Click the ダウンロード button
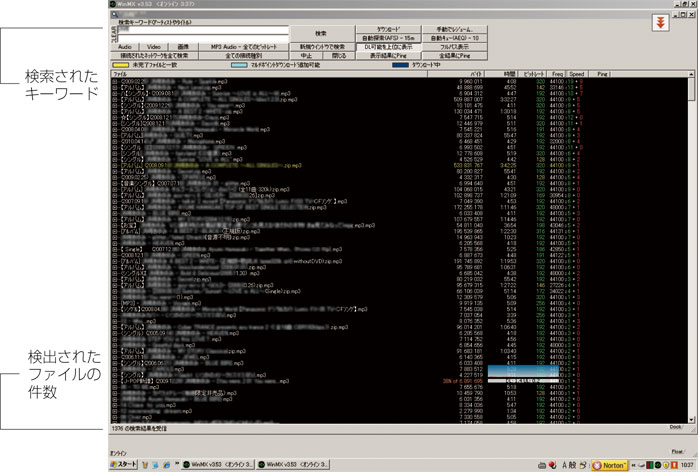 pyautogui.click(x=388, y=29)
